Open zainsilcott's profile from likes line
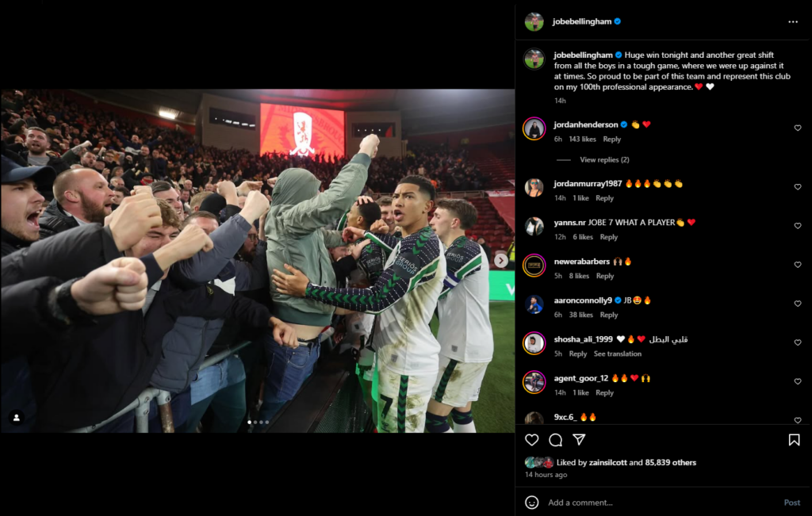Screen dimensions: 812x516 click(607, 462)
